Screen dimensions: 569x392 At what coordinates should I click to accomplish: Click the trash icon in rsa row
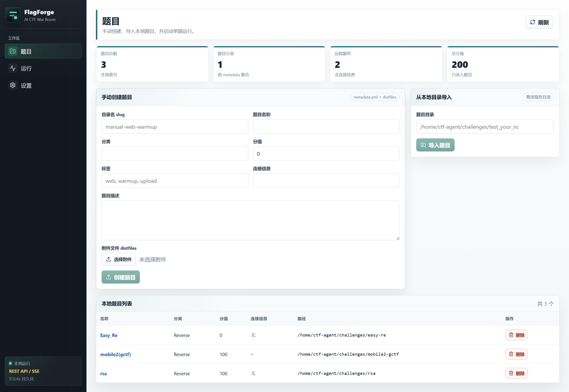(x=511, y=373)
